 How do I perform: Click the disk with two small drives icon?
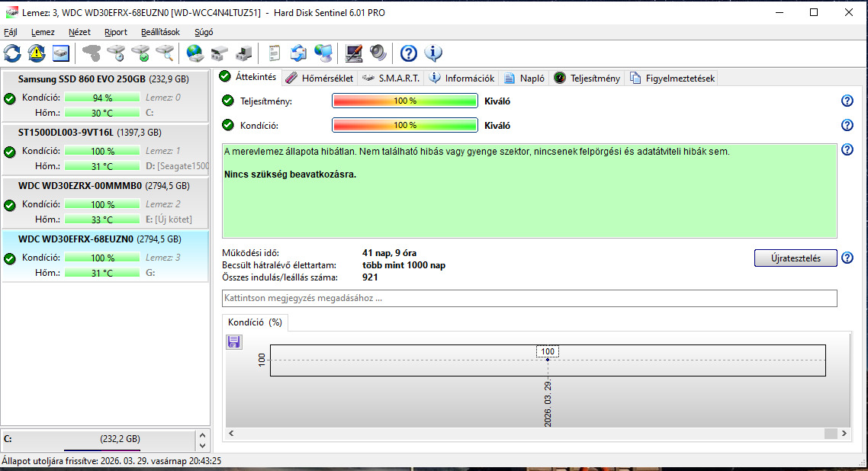(219, 53)
